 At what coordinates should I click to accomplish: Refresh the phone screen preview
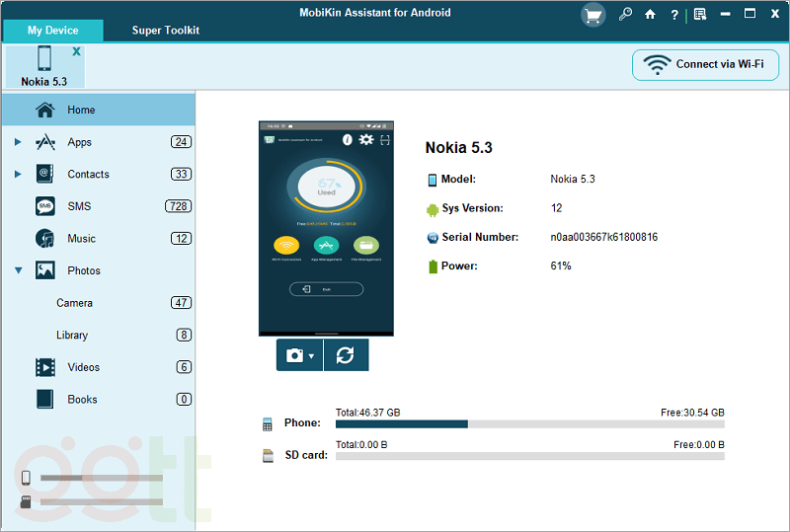(x=346, y=355)
